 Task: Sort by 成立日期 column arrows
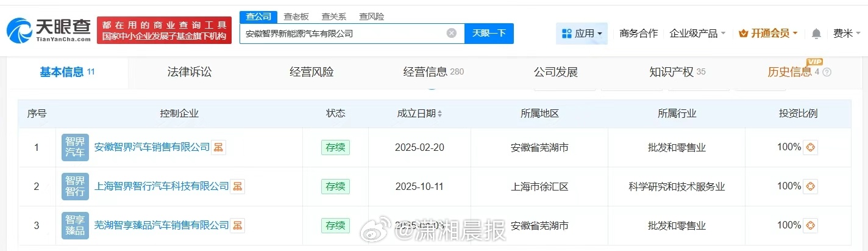coord(440,114)
